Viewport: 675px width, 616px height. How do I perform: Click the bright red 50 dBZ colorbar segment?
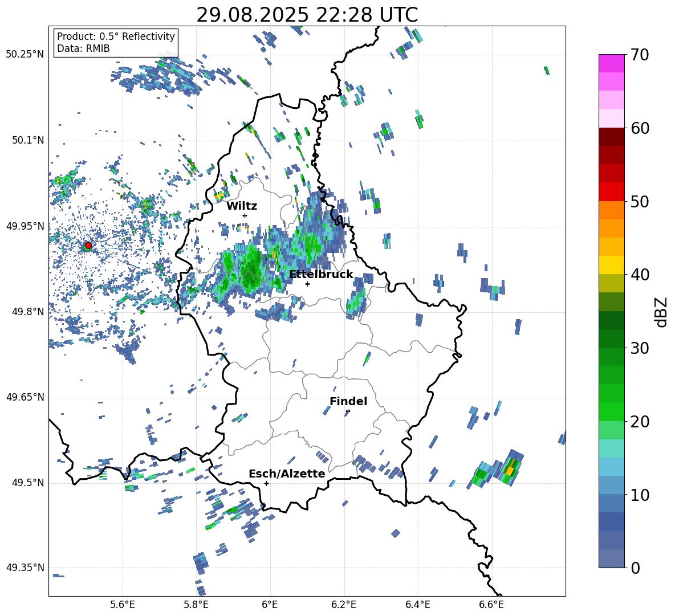point(612,192)
